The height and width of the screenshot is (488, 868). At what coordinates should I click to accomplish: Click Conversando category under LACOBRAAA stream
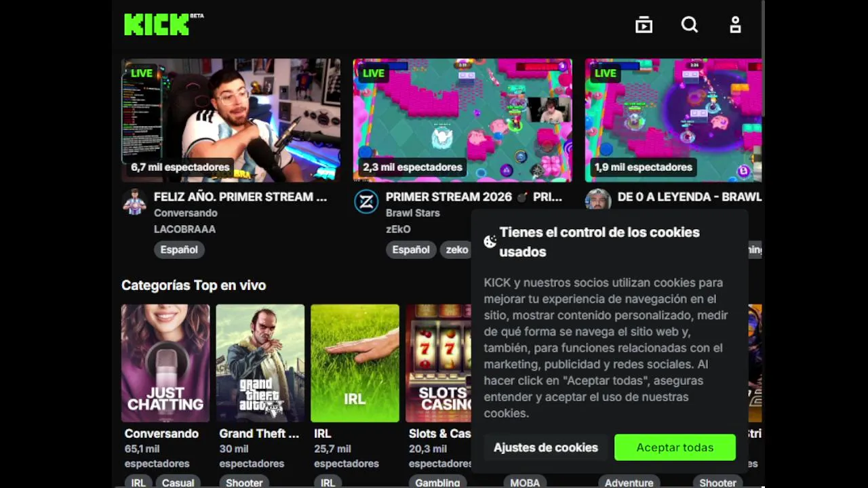point(186,213)
